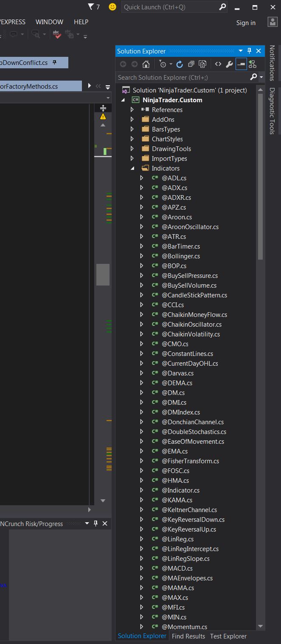This screenshot has height=644, width=281.
Task: Click the editor vertical scrollbar down arrow
Action: point(103,501)
